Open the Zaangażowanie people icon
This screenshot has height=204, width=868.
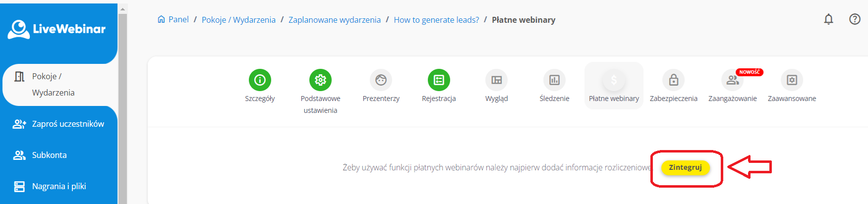point(732,80)
